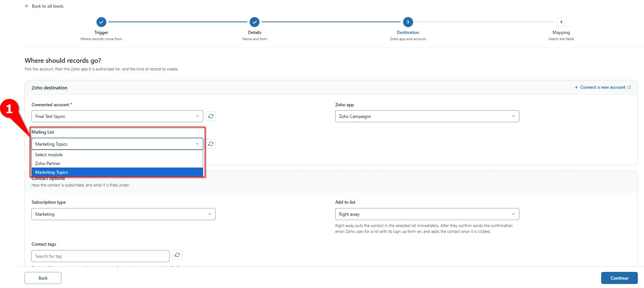644x288 pixels.
Task: Connect a new account
Action: (x=602, y=88)
